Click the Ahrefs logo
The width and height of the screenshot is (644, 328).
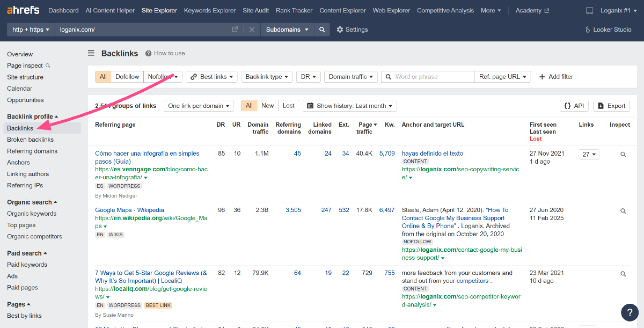pos(24,10)
